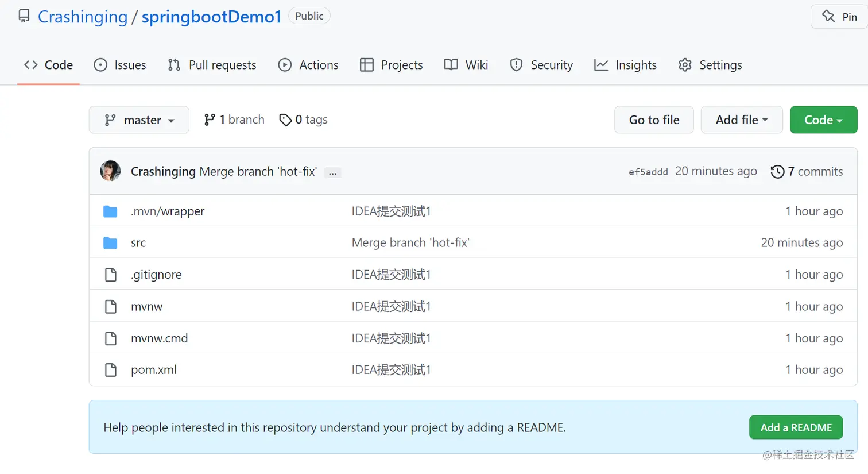This screenshot has height=474, width=868.
Task: Expand the master branch selector dropdown
Action: pos(139,120)
